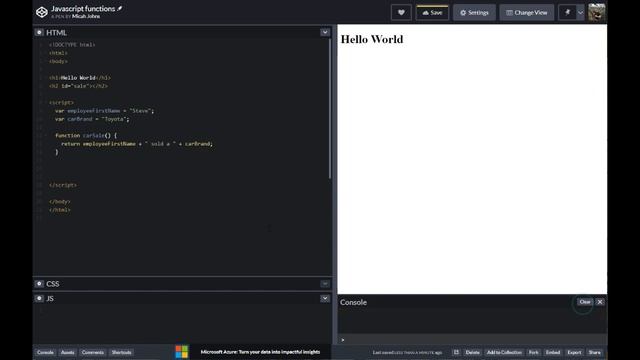The height and width of the screenshot is (360, 640).
Task: Click the console command input line
Action: pos(472,340)
